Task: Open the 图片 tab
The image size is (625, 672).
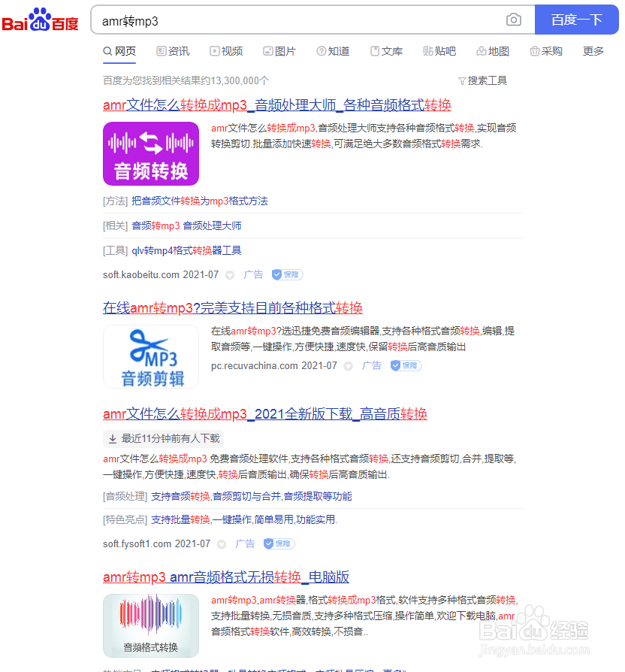Action: [x=279, y=51]
